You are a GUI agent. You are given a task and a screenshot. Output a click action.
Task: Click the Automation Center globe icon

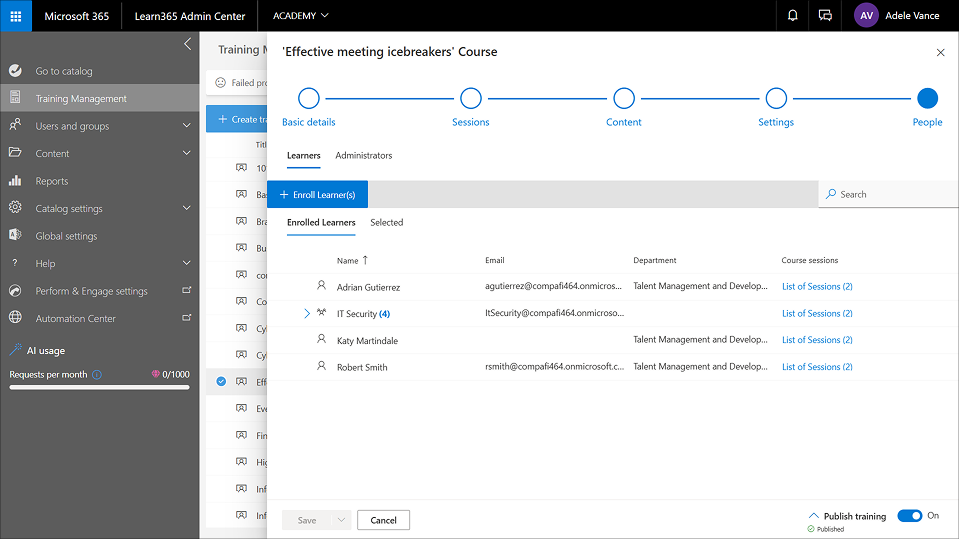[x=15, y=318]
